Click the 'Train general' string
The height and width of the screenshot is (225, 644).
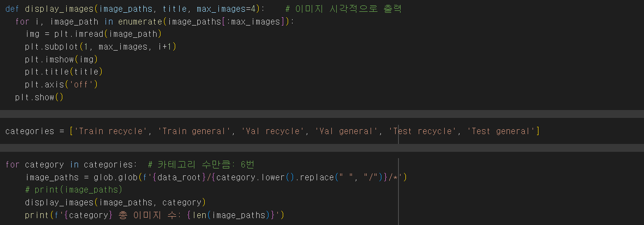point(194,131)
